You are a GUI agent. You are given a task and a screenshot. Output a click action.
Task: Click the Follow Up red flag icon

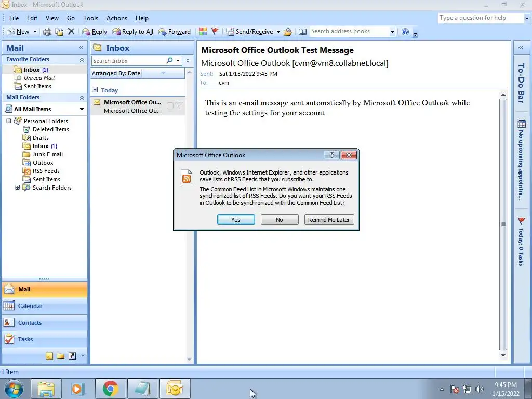(x=215, y=32)
